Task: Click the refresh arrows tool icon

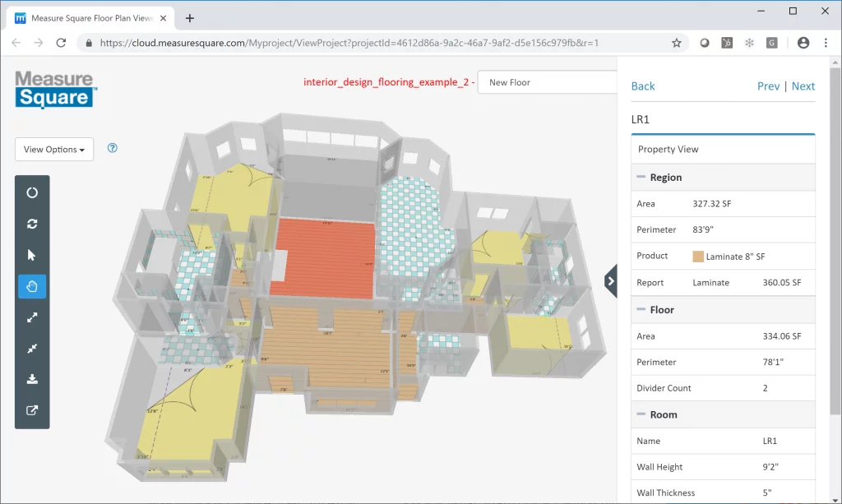Action: 32,224
